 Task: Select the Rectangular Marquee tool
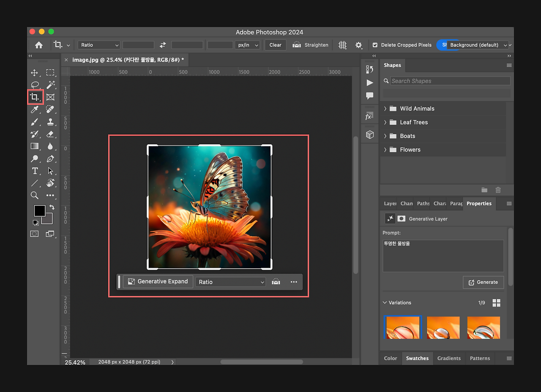50,73
